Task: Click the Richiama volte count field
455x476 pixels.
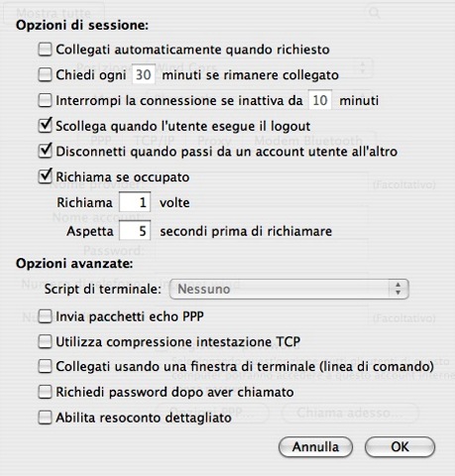Action: tap(135, 202)
